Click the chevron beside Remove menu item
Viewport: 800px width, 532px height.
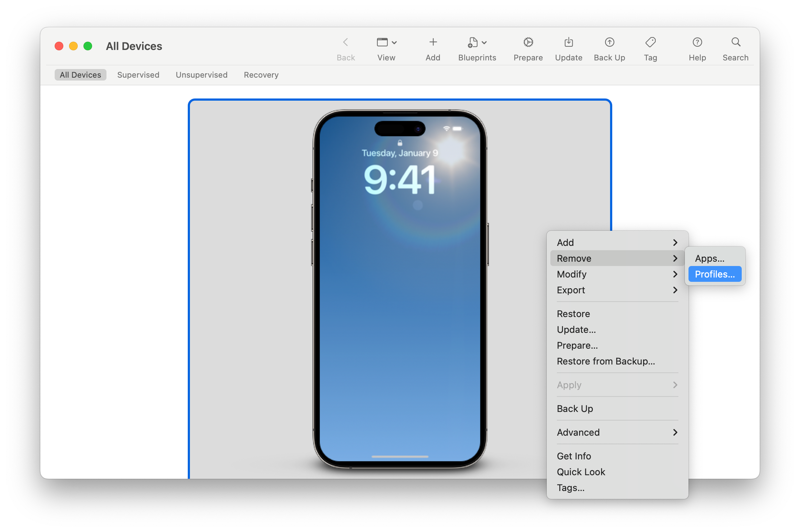click(x=675, y=258)
